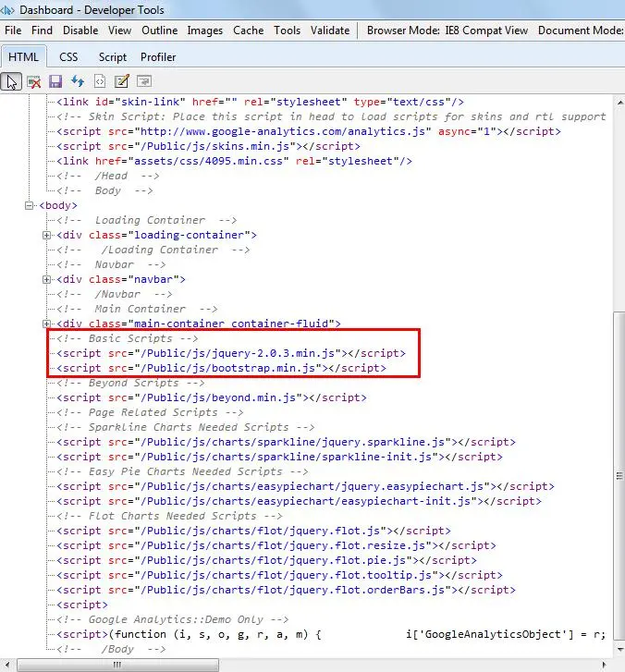Screen dimensions: 625x672
Task: Open element source with style document icon
Action: tap(100, 81)
